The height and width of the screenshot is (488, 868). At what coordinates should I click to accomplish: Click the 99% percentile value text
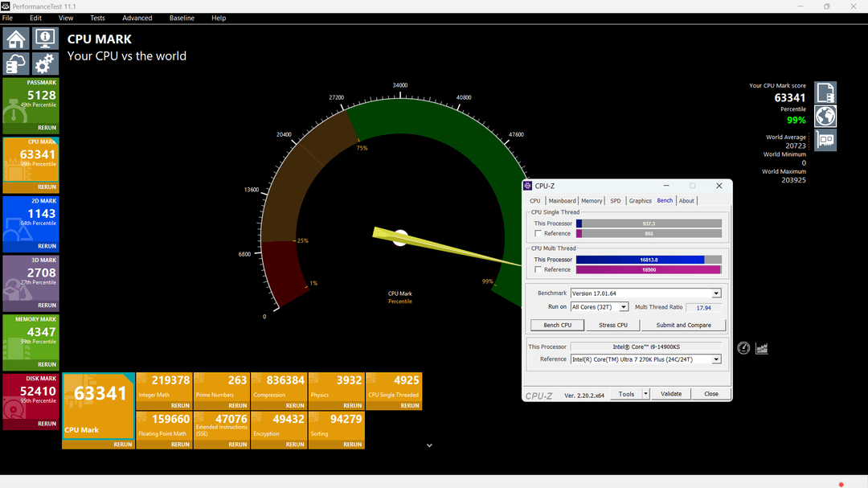[796, 121]
